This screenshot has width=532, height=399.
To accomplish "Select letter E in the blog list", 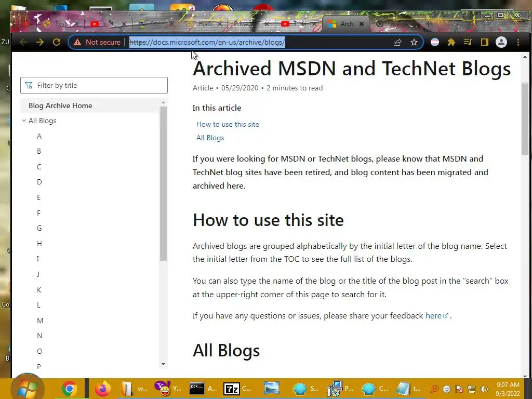I will (38, 197).
